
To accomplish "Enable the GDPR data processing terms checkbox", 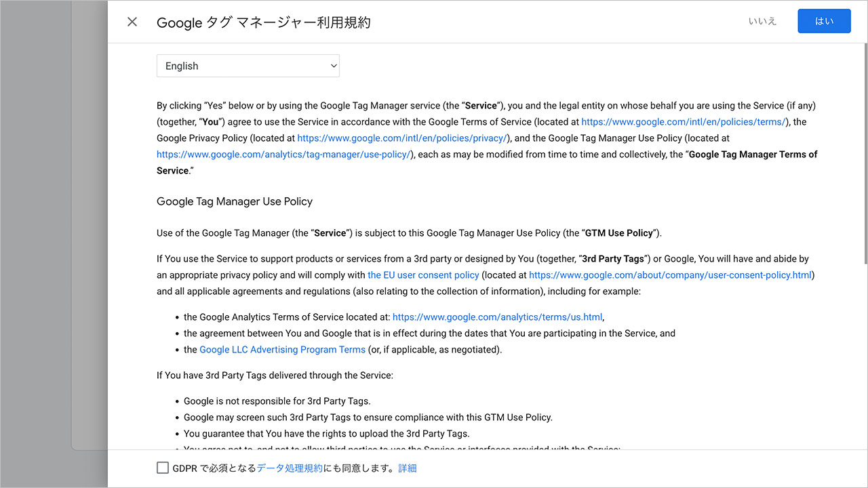I will (x=162, y=467).
